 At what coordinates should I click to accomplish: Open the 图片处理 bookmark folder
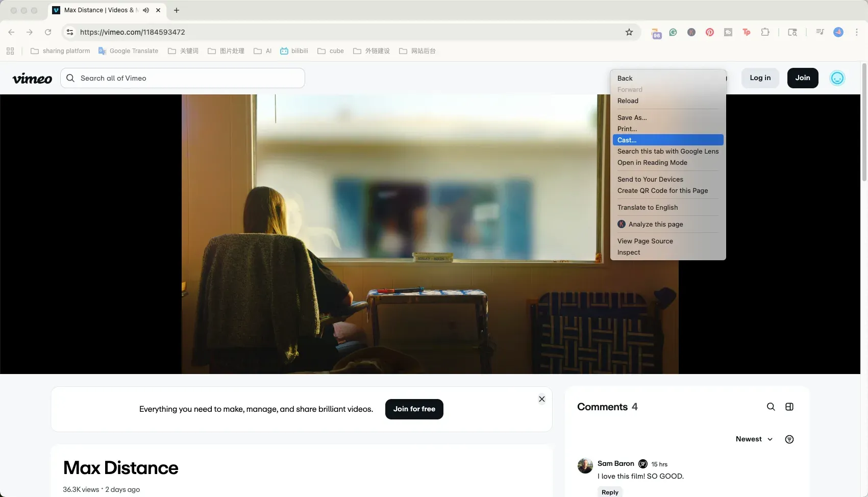click(226, 51)
